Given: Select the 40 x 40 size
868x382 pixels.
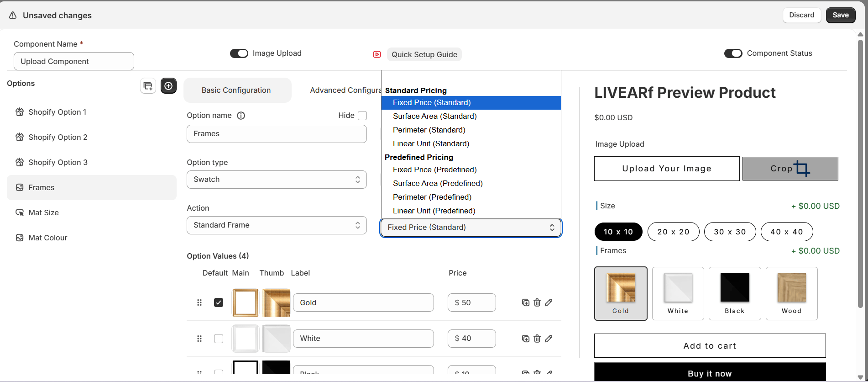Looking at the screenshot, I should click(x=787, y=232).
